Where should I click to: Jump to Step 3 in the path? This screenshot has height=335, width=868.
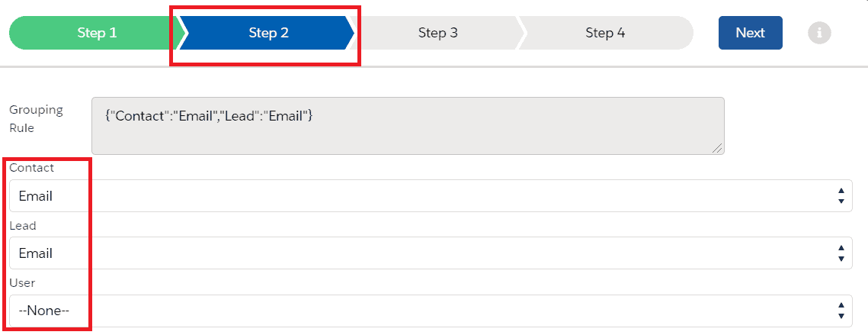tap(437, 33)
